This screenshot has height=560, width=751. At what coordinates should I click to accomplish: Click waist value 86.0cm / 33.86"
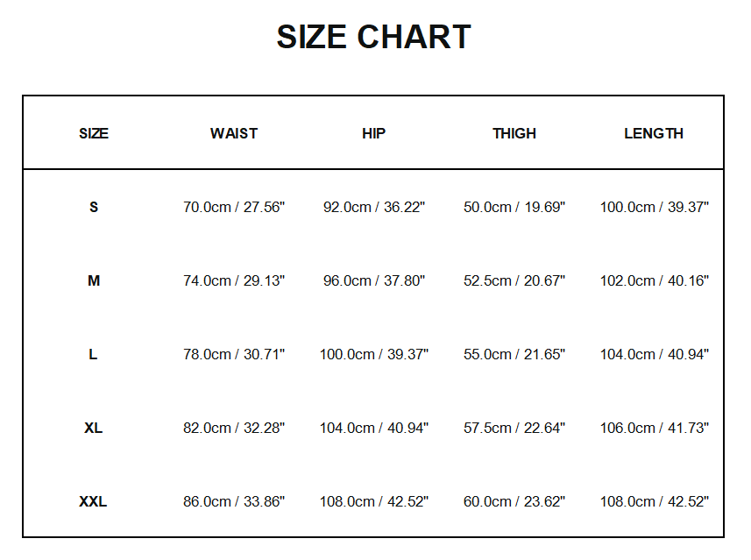tap(234, 502)
